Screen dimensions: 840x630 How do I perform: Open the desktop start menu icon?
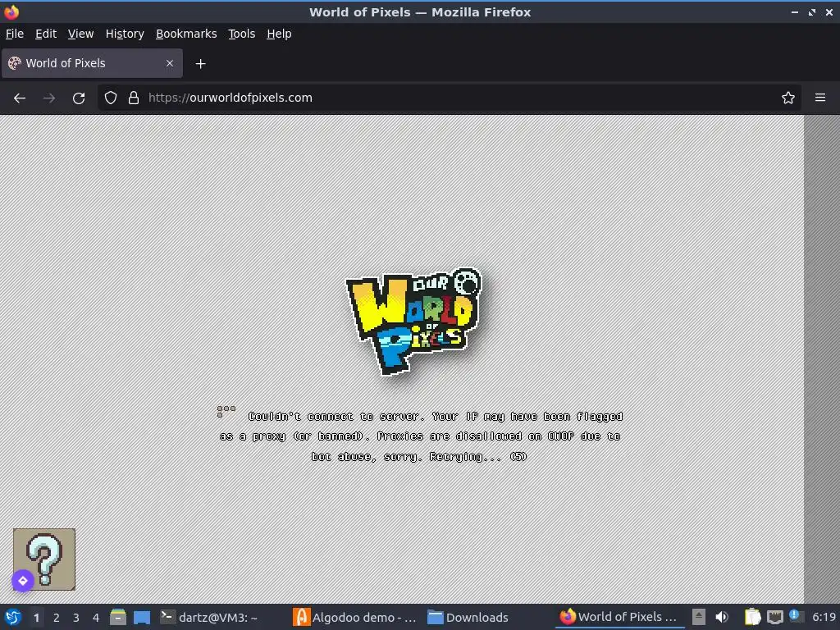tap(13, 617)
